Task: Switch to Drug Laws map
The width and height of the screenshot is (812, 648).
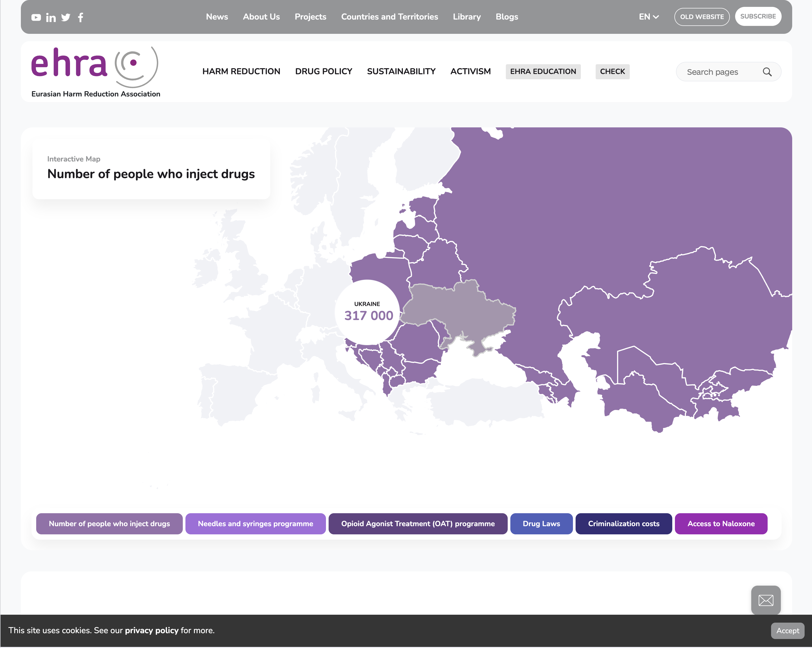Action: click(541, 523)
